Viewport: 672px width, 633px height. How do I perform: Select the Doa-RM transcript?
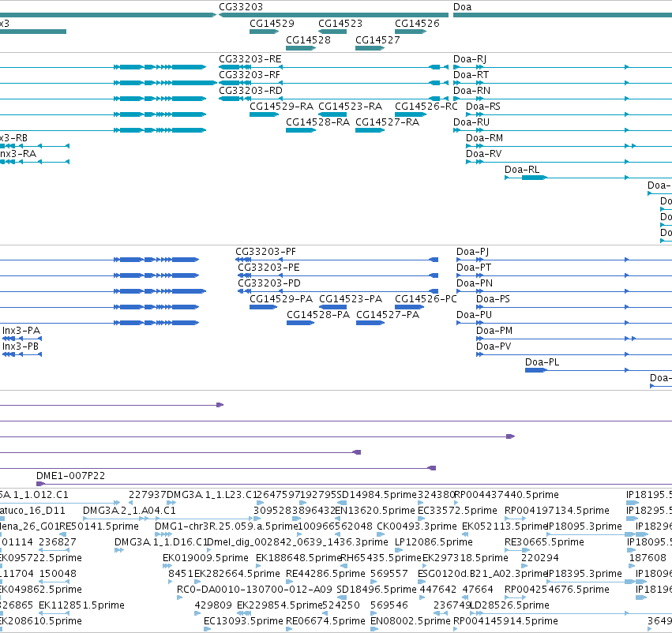coord(569,147)
